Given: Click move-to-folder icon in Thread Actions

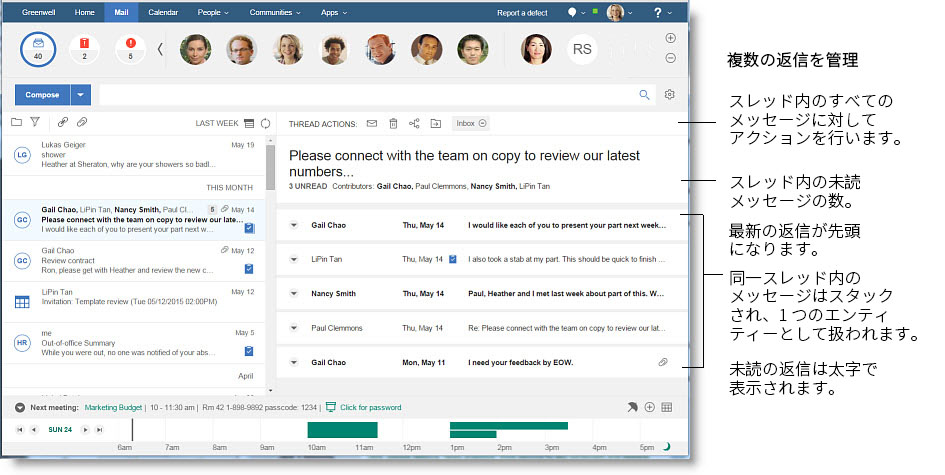Looking at the screenshot, I should pyautogui.click(x=436, y=124).
